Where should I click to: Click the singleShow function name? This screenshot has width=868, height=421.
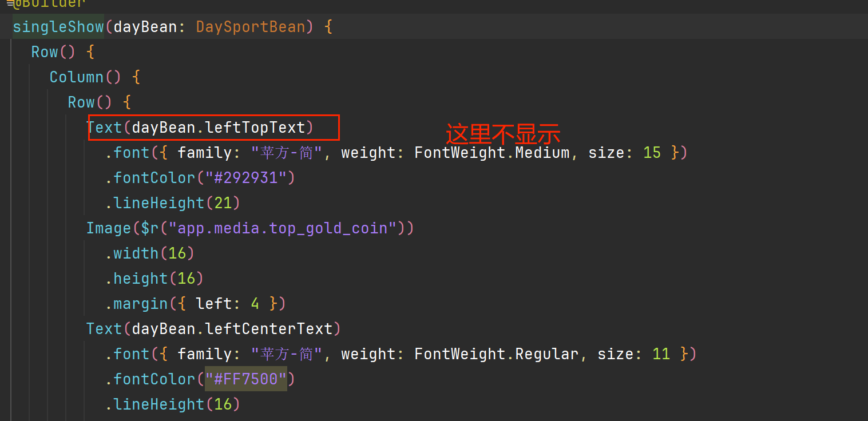point(58,27)
